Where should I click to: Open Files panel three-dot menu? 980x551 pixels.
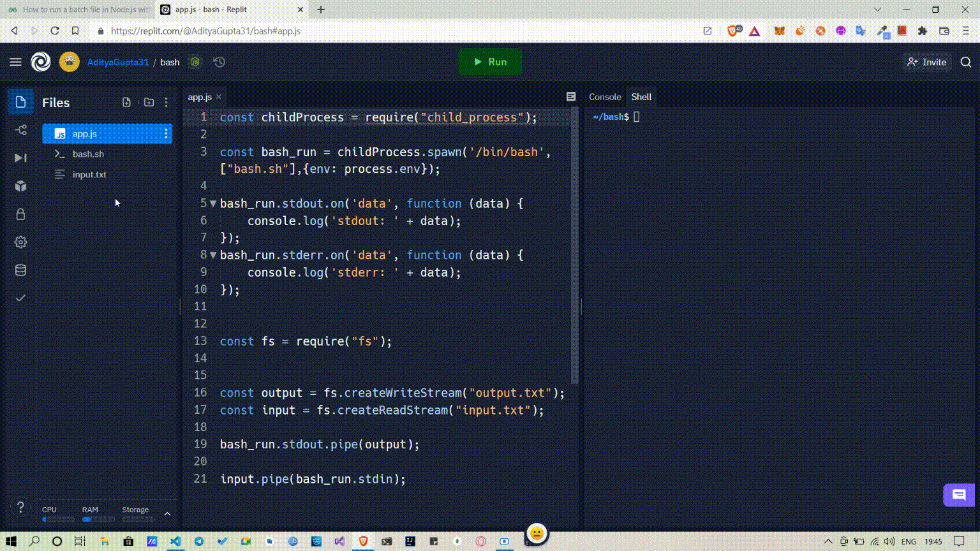click(x=166, y=102)
